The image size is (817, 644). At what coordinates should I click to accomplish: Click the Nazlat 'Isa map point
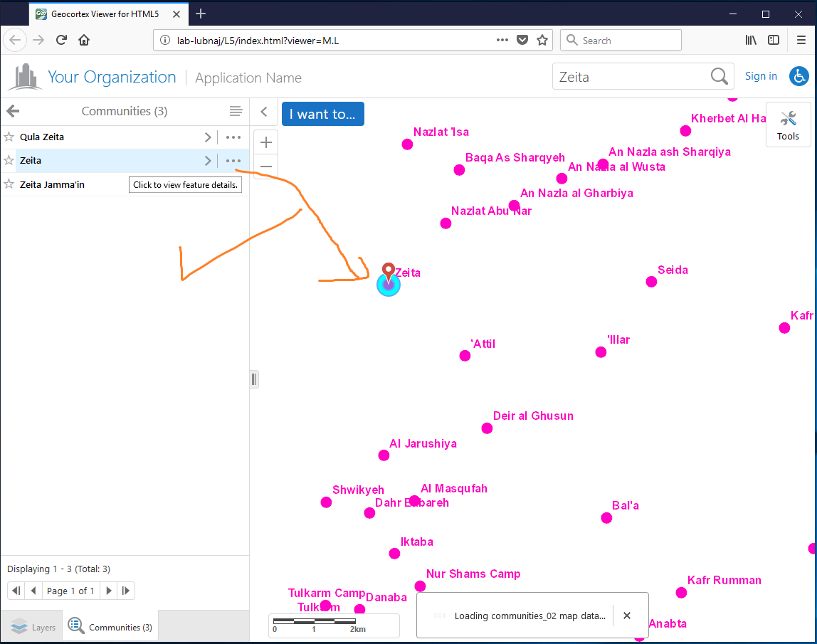pos(408,144)
